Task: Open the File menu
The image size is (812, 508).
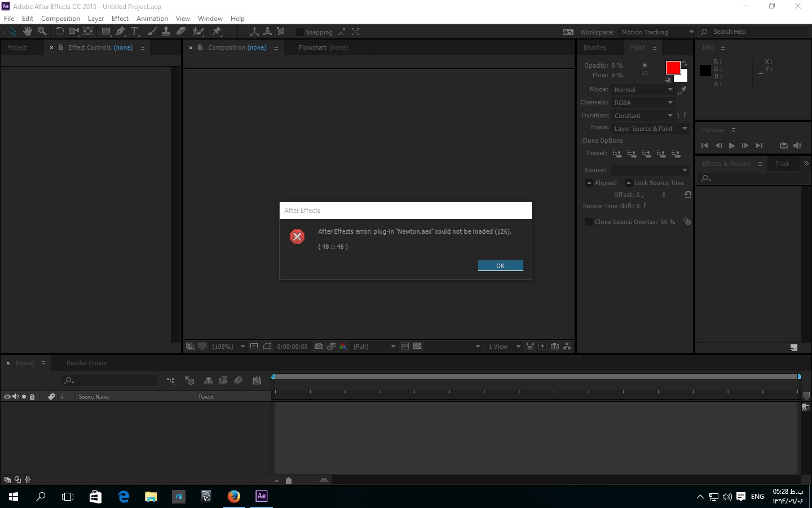Action: coord(9,18)
